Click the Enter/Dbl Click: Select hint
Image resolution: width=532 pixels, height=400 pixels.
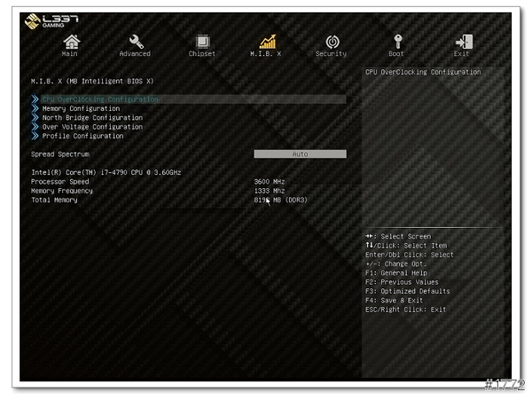pyautogui.click(x=409, y=255)
